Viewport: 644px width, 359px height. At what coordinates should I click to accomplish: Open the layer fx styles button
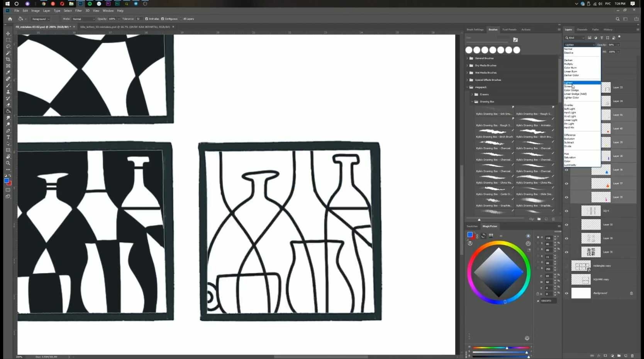click(599, 356)
